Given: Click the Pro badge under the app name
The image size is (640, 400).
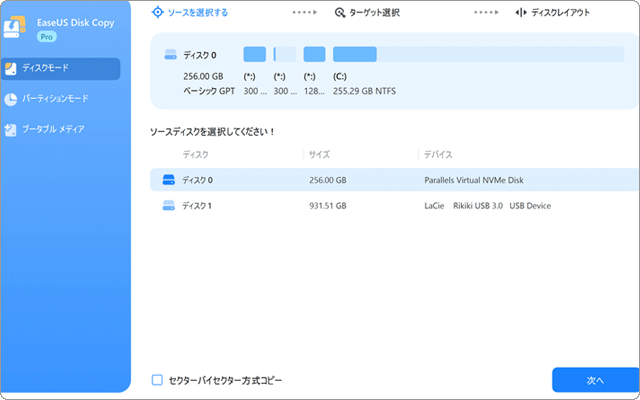Looking at the screenshot, I should click(47, 37).
